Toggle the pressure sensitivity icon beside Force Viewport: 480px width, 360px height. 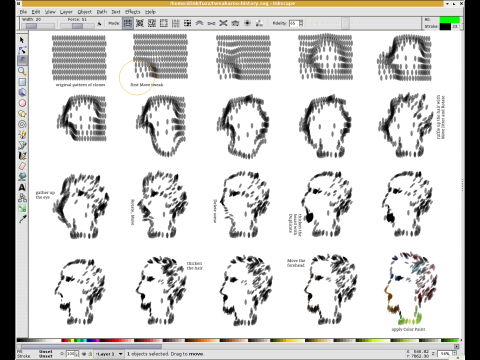coord(99,24)
